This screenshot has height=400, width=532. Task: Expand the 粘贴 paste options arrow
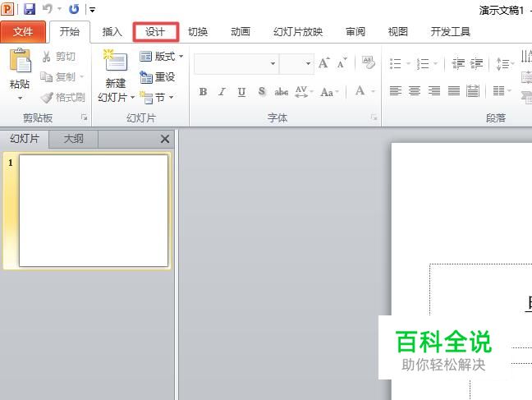coord(20,98)
